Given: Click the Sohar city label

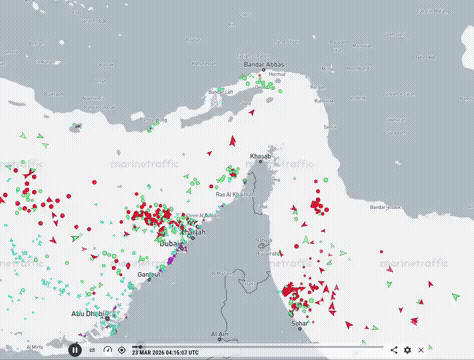Looking at the screenshot, I should pos(300,323).
